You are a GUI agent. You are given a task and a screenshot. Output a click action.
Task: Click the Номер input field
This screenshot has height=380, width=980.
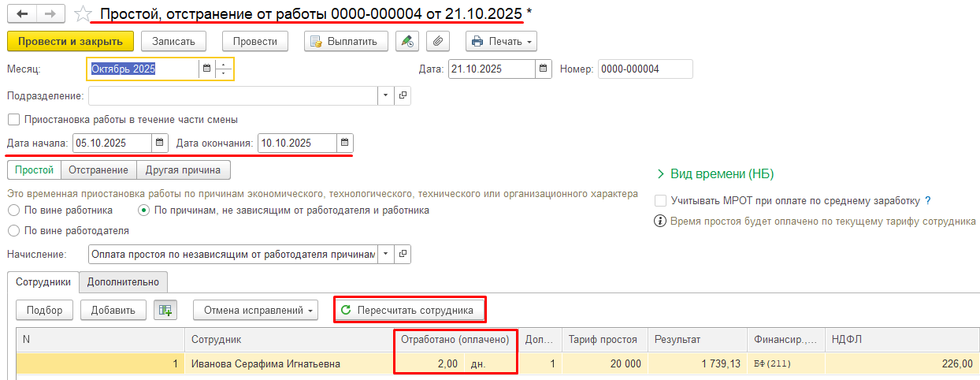click(x=645, y=69)
